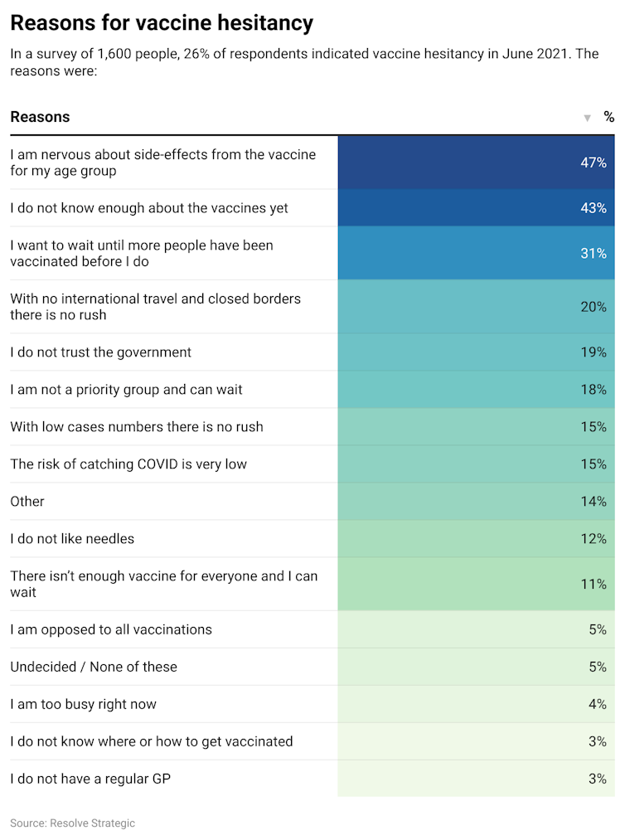Screen dimensions: 625x840
Task: Click the 'Reasons for vaccine hesitancy' title
Action: [162, 22]
